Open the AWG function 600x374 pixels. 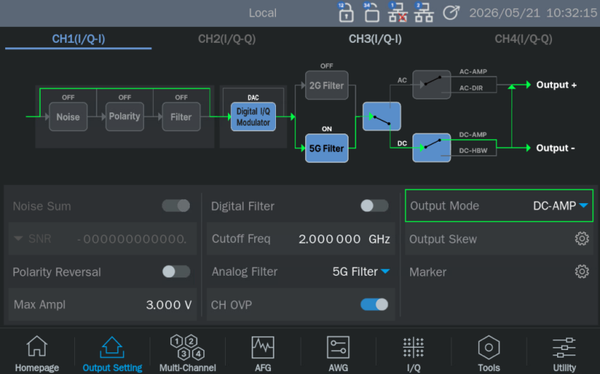click(338, 353)
